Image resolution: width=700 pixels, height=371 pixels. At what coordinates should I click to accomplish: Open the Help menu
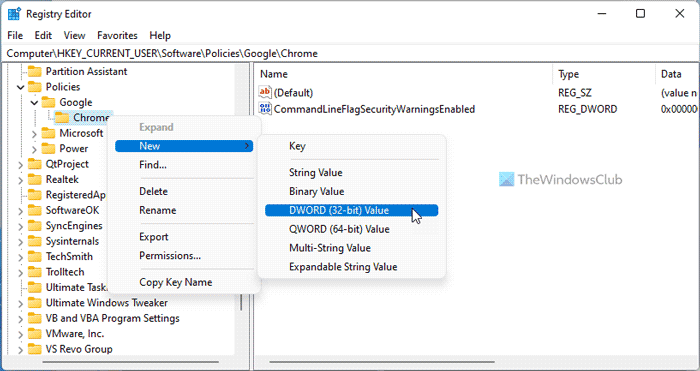click(x=160, y=35)
